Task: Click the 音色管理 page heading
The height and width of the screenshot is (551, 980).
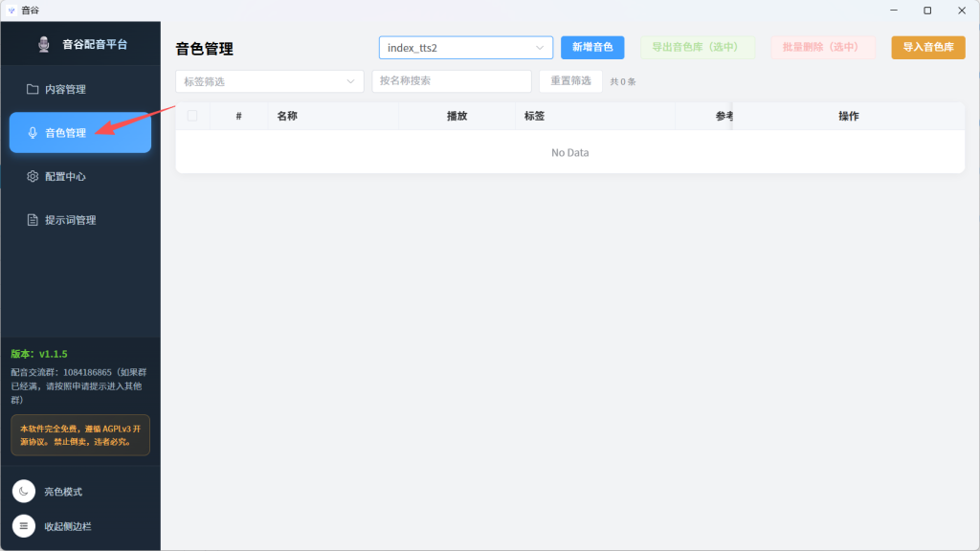Action: [x=205, y=49]
